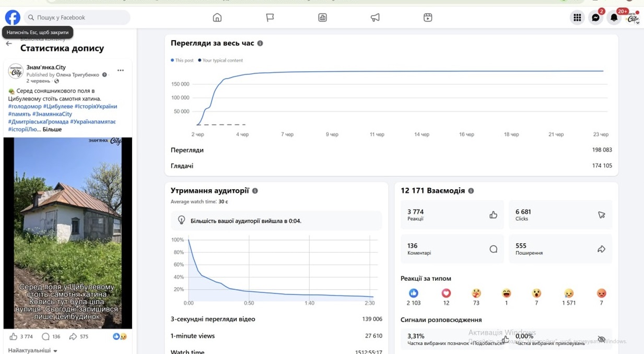Show info for Перегляди за весь час
This screenshot has width=644, height=354.
point(260,43)
